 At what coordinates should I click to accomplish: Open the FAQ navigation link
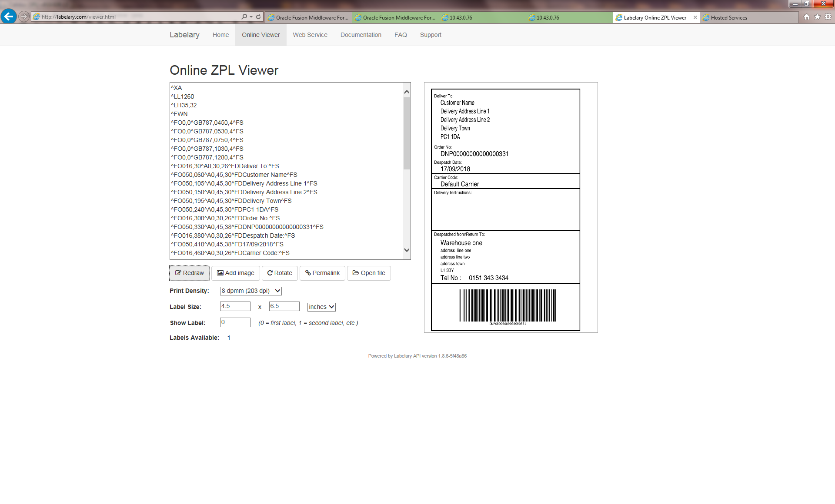pyautogui.click(x=401, y=35)
